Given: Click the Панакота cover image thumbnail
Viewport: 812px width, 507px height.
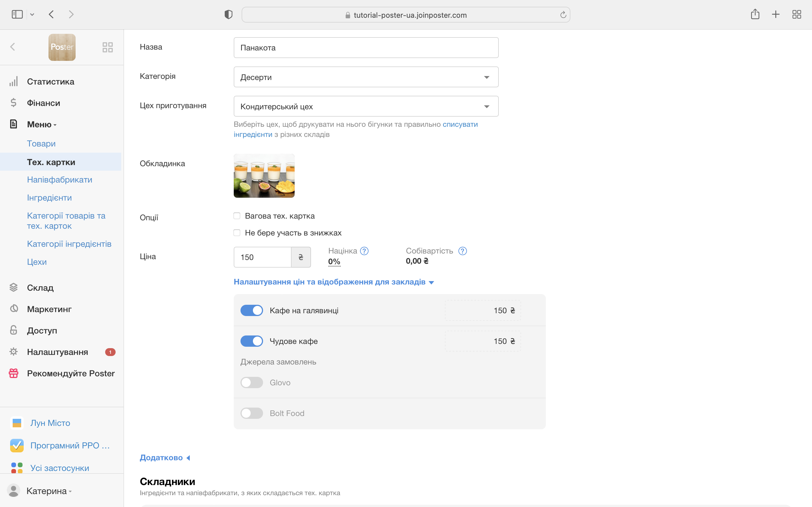Looking at the screenshot, I should coord(264,176).
